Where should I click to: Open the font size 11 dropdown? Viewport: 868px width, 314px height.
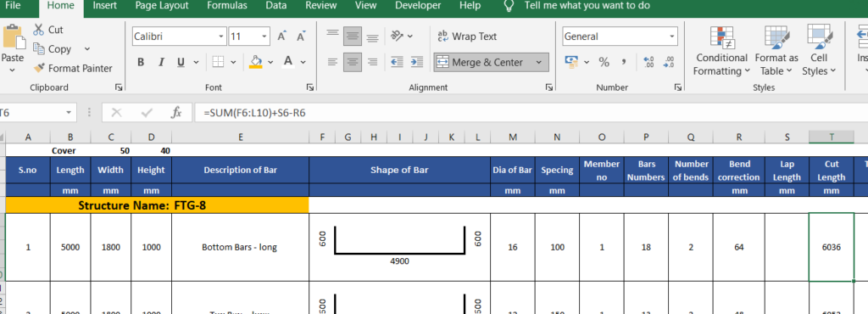click(264, 36)
